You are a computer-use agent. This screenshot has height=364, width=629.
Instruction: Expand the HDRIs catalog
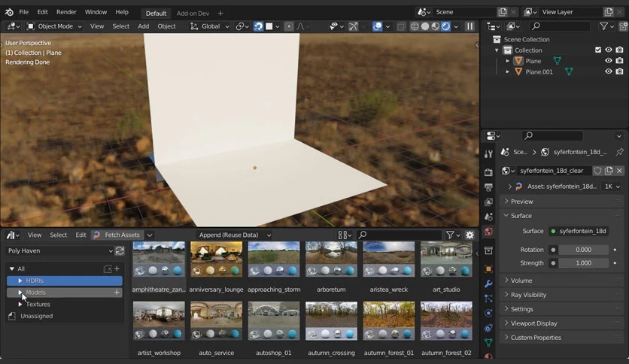pos(20,281)
